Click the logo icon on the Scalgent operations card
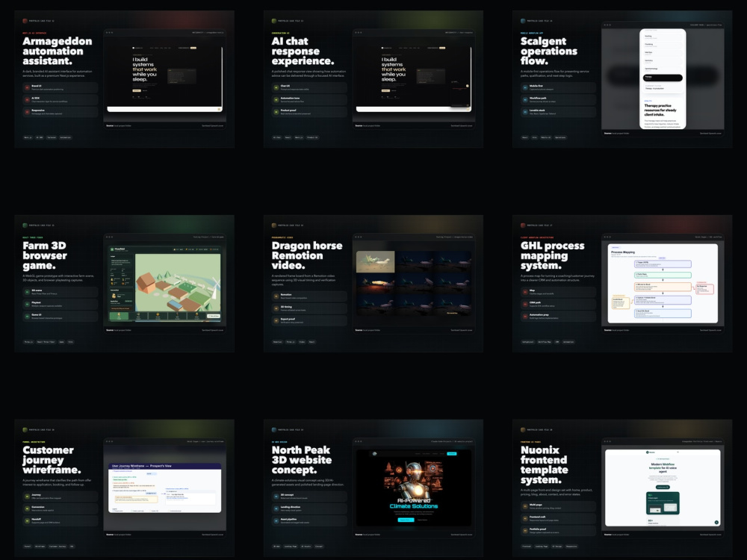Viewport: 747px width, 560px height. point(523,21)
